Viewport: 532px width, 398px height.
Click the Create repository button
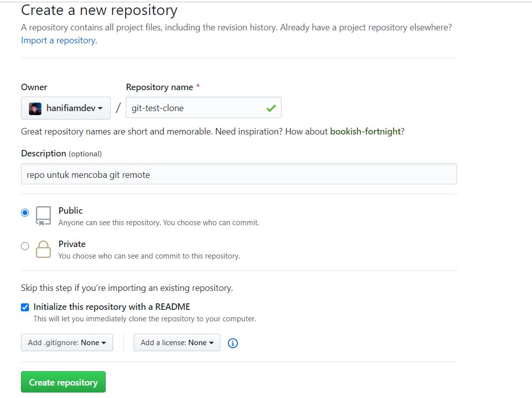63,382
